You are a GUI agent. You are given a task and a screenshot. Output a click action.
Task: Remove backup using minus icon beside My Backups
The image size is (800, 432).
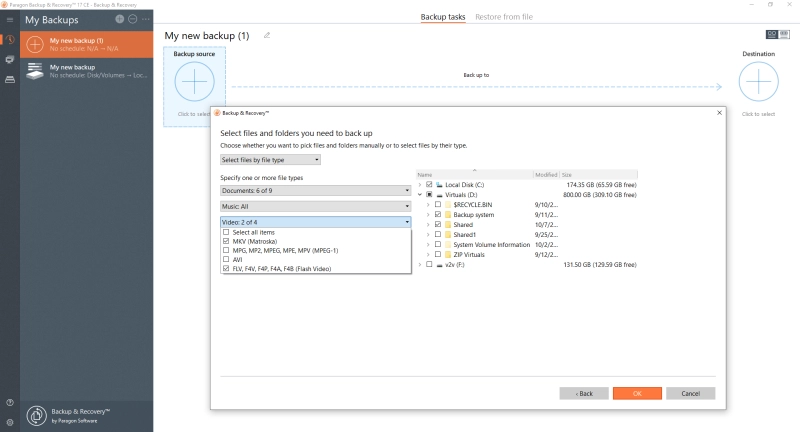(133, 19)
